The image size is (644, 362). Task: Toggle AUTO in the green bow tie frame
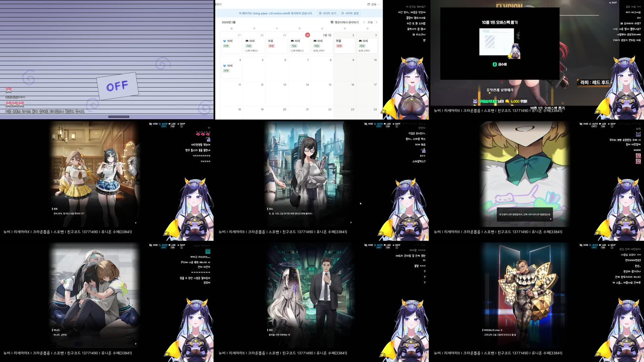coord(594,124)
